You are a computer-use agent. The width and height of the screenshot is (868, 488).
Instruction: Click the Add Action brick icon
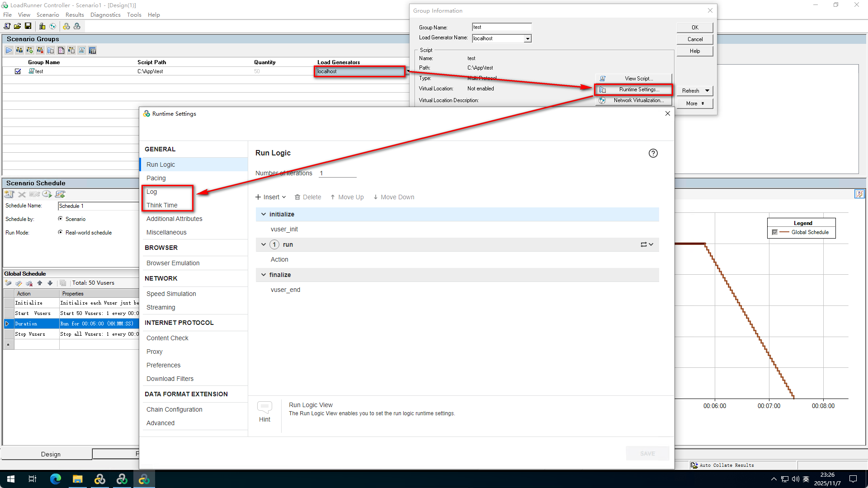pos(8,283)
